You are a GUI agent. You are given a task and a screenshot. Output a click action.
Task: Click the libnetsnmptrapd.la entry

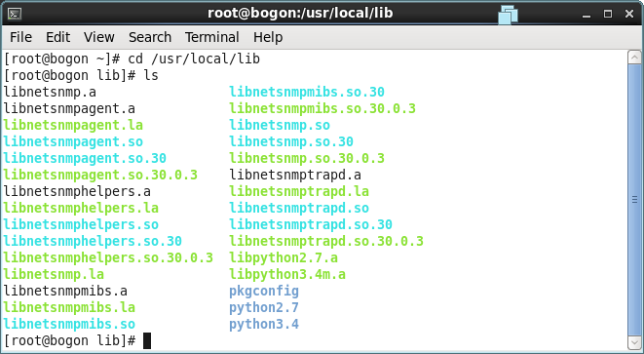299,191
